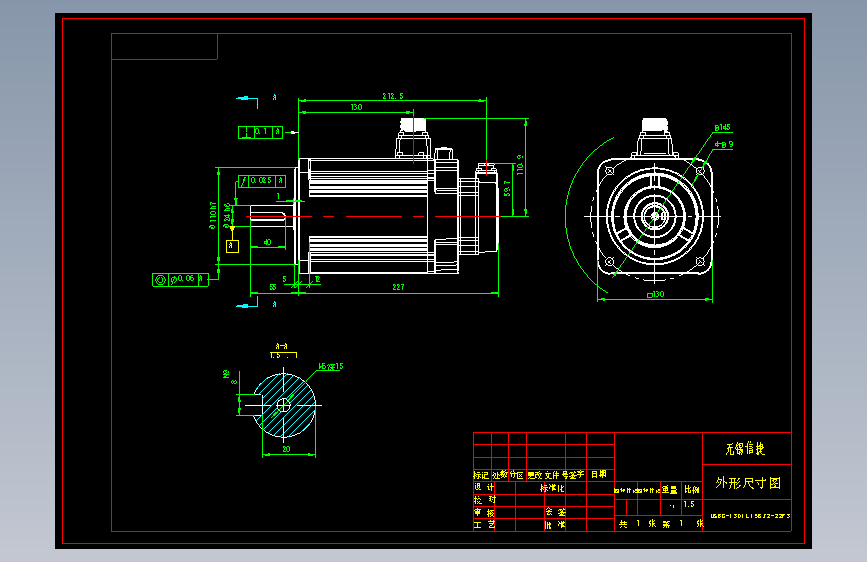
Task: Select the hatched shaft cross-section circle
Action: click(284, 405)
